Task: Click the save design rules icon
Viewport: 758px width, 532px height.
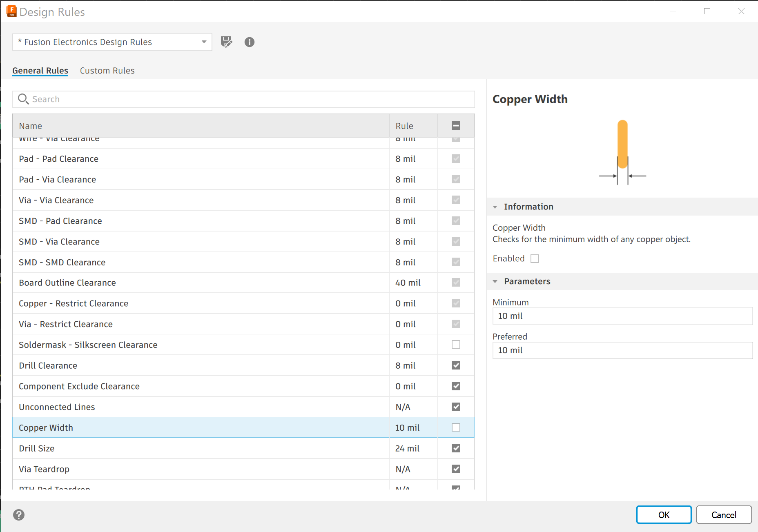Action: 226,42
